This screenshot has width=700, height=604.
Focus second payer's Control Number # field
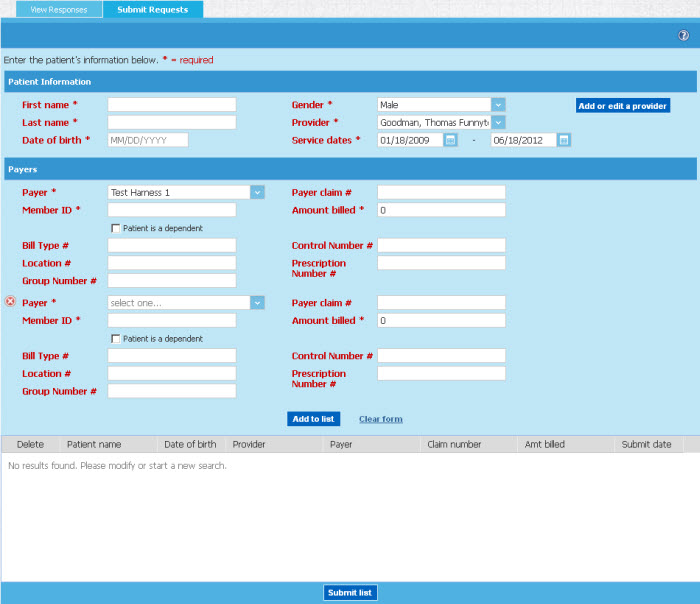point(441,355)
